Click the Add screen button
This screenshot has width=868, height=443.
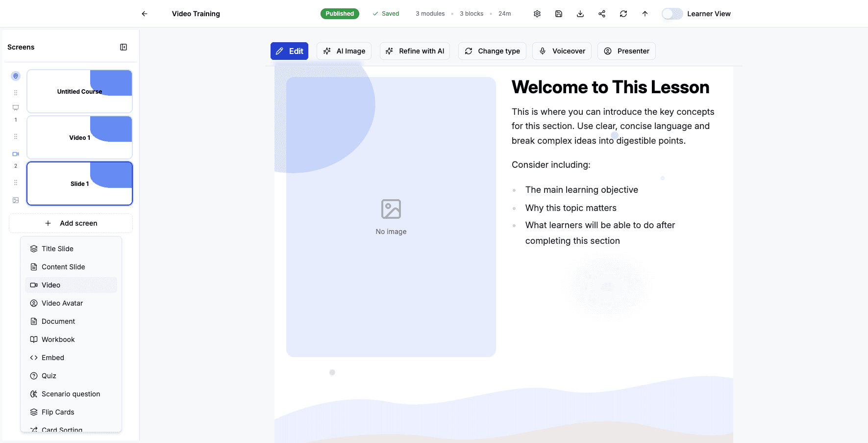coord(71,223)
